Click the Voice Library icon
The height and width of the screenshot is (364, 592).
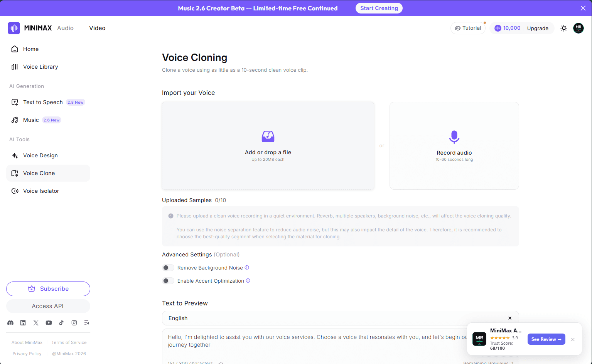point(15,67)
